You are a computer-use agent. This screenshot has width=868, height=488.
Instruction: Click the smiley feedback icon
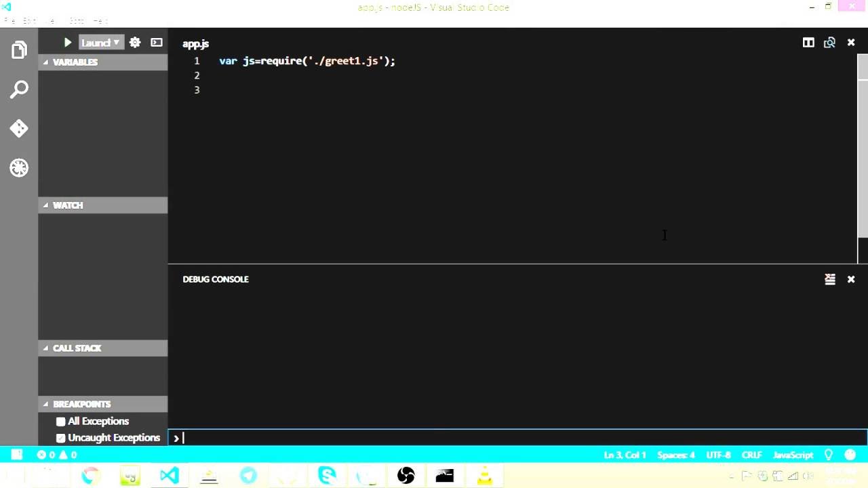850,455
